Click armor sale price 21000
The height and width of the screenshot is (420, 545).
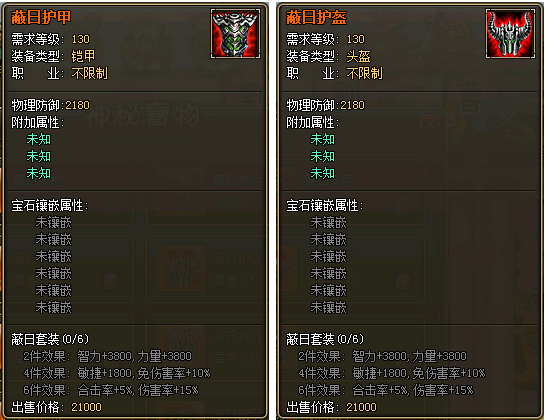point(86,407)
